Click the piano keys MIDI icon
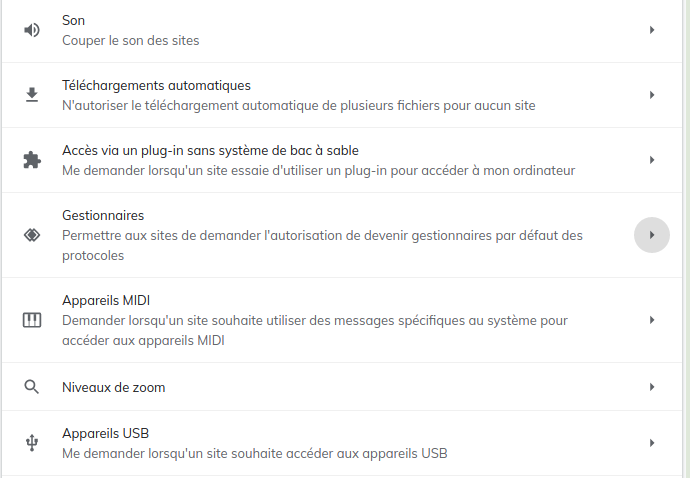Image resolution: width=690 pixels, height=478 pixels. tap(32, 320)
